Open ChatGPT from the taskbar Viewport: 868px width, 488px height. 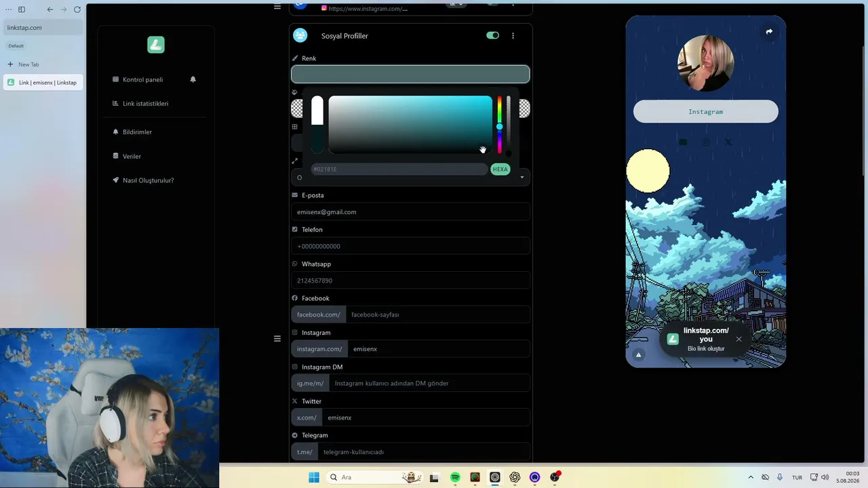515,477
